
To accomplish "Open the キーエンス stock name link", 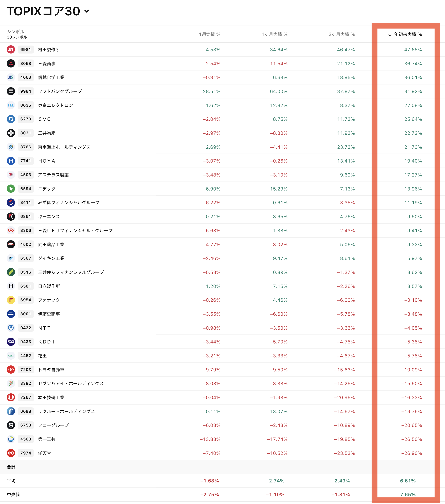I will click(49, 216).
